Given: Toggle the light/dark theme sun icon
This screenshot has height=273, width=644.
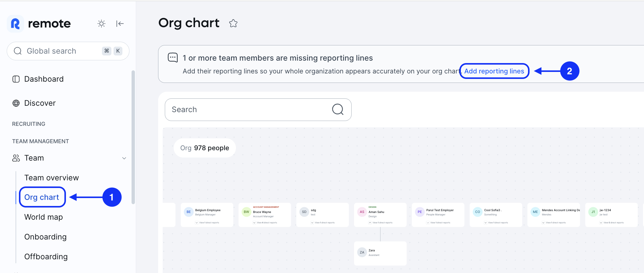Looking at the screenshot, I should coord(102,23).
